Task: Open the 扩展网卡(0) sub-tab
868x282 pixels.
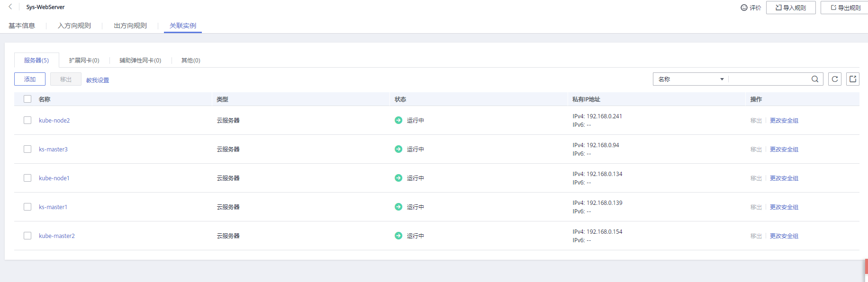Action: 84,60
